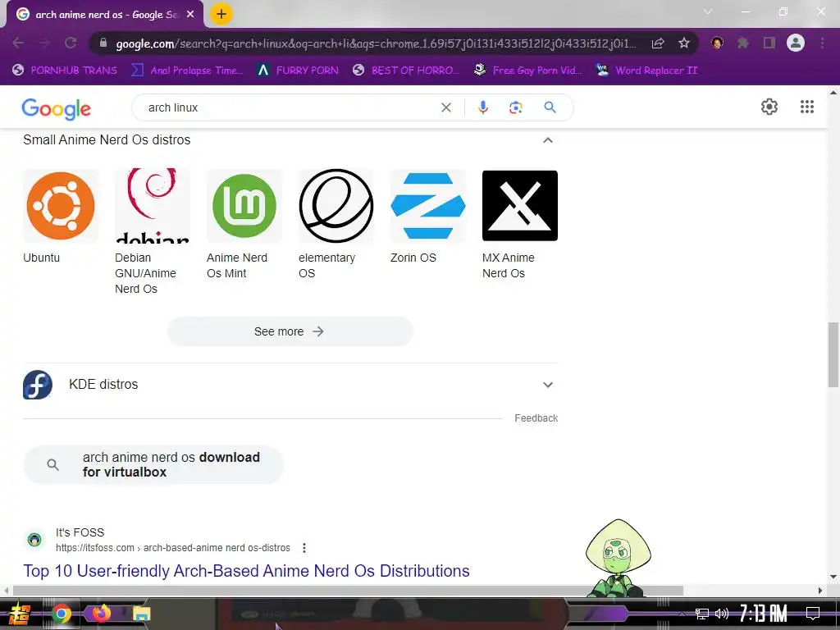The height and width of the screenshot is (630, 840).
Task: Open the Ubuntu logo thumbnail
Action: click(61, 206)
